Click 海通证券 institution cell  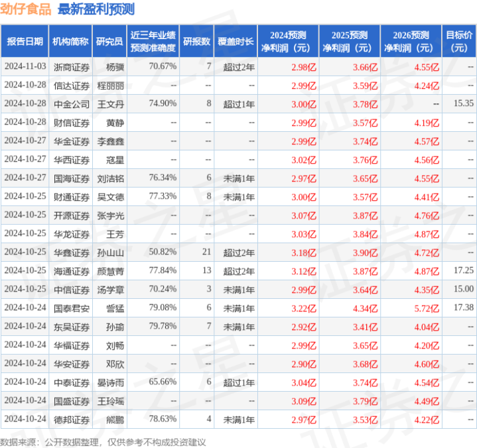click(x=72, y=272)
